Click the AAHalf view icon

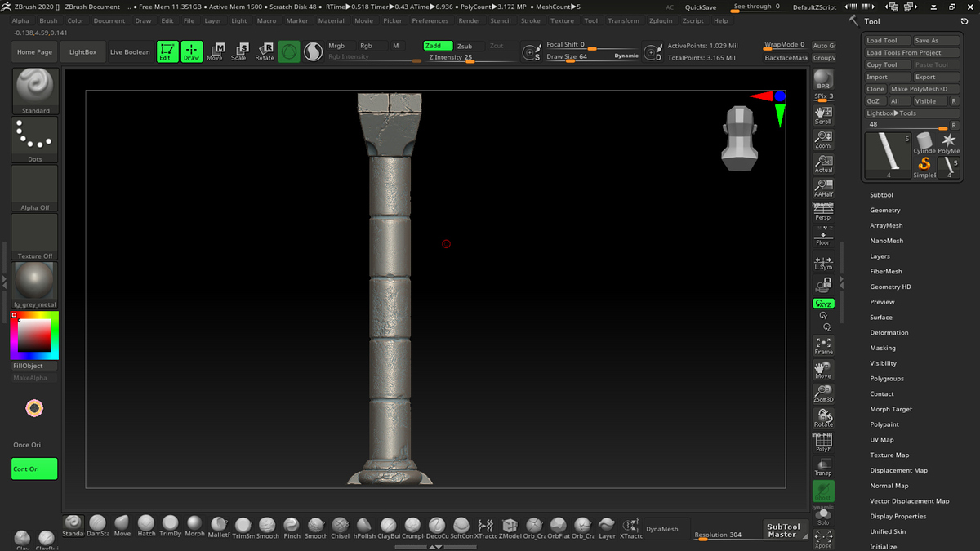coord(823,189)
